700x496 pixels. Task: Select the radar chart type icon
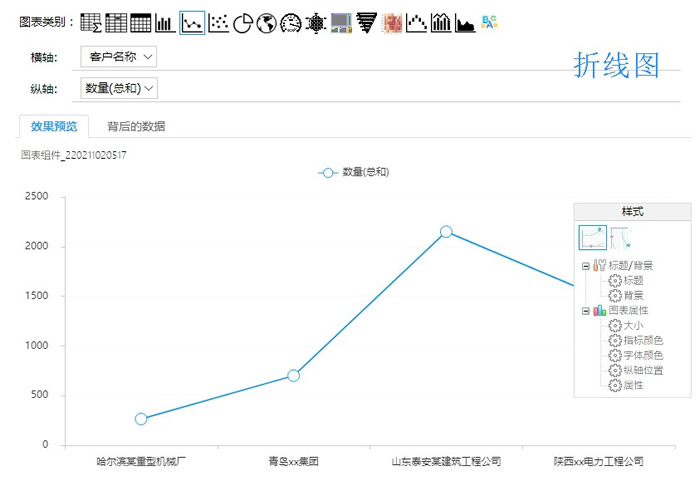click(x=316, y=22)
